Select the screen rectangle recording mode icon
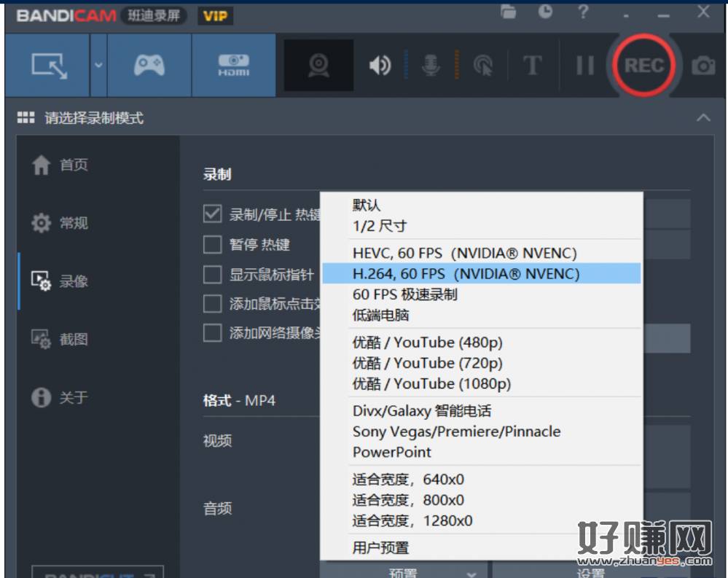Viewport: 728px width, 578px height. [x=48, y=66]
